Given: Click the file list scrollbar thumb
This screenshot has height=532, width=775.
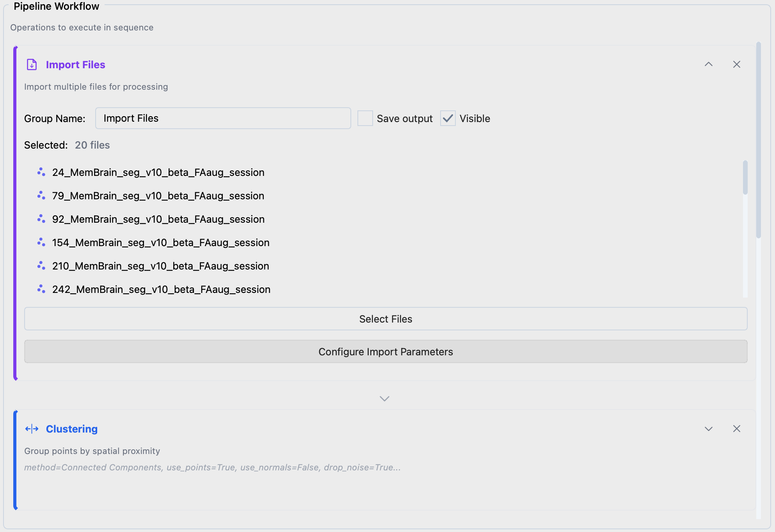Looking at the screenshot, I should click(745, 177).
